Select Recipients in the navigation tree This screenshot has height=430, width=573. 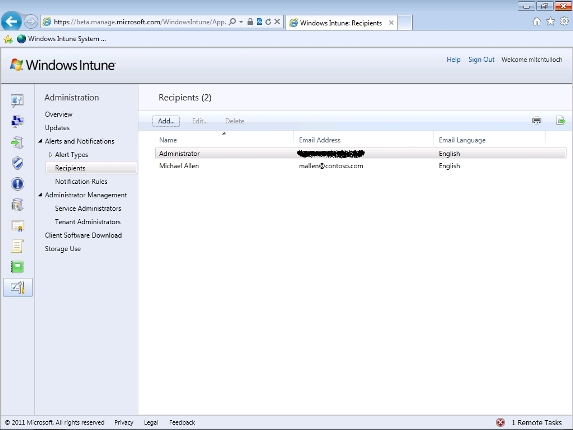click(x=91, y=168)
